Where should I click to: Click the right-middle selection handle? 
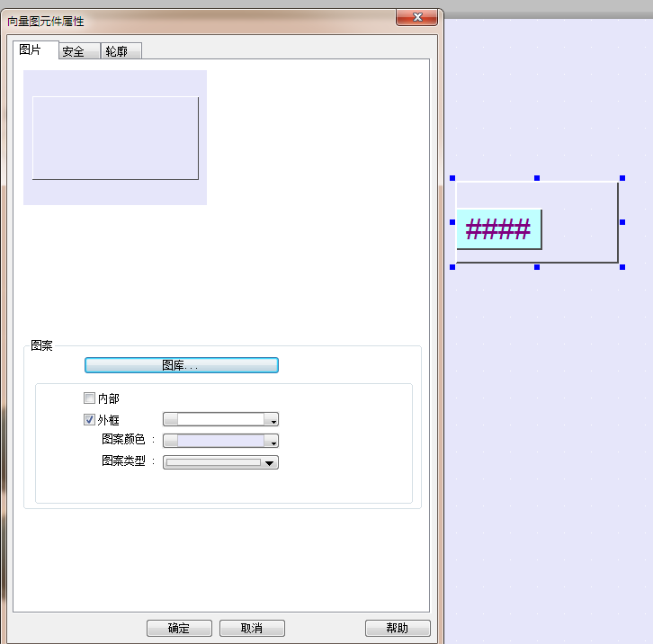coord(622,222)
